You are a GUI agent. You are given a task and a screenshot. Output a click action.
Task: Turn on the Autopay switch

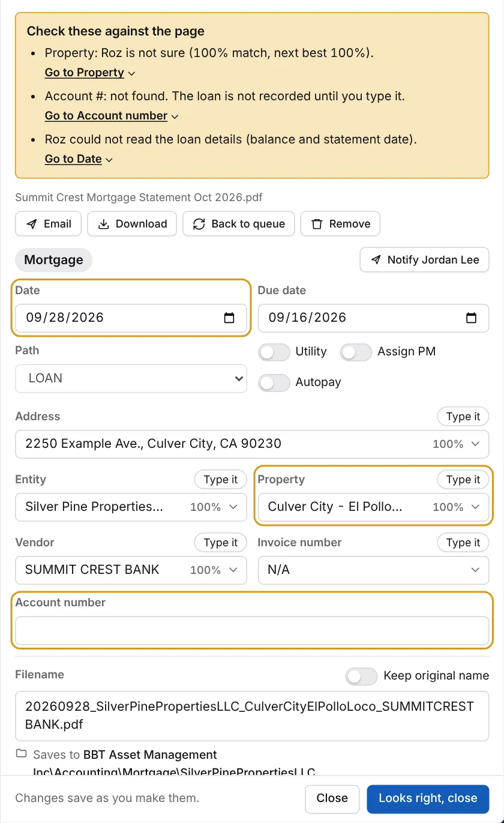point(274,382)
